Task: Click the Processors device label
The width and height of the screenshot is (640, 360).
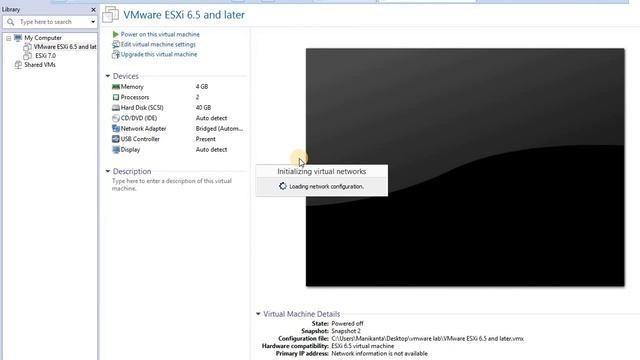Action: pos(135,97)
